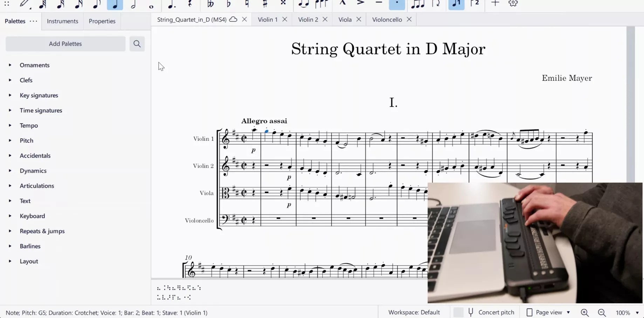Viewport: 644px width, 318px height.
Task: Toggle the flat accidental in toolbar
Action: [228, 4]
